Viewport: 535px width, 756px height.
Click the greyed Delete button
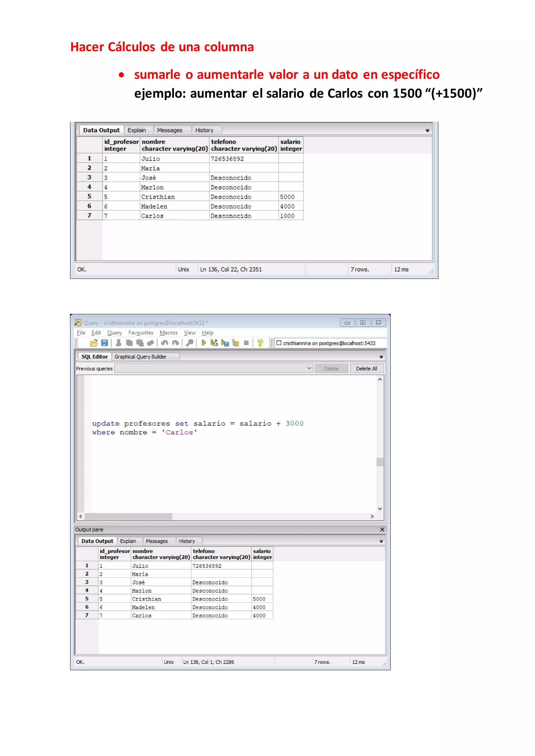click(331, 368)
